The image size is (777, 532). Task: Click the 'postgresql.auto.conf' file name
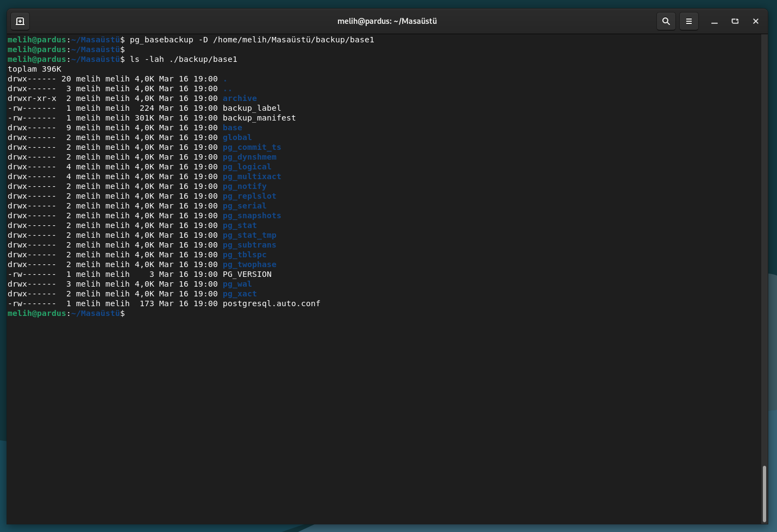(272, 303)
